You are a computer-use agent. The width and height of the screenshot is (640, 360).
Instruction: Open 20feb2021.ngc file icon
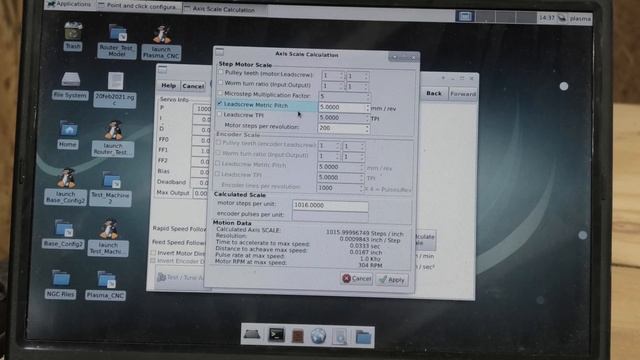pos(115,89)
